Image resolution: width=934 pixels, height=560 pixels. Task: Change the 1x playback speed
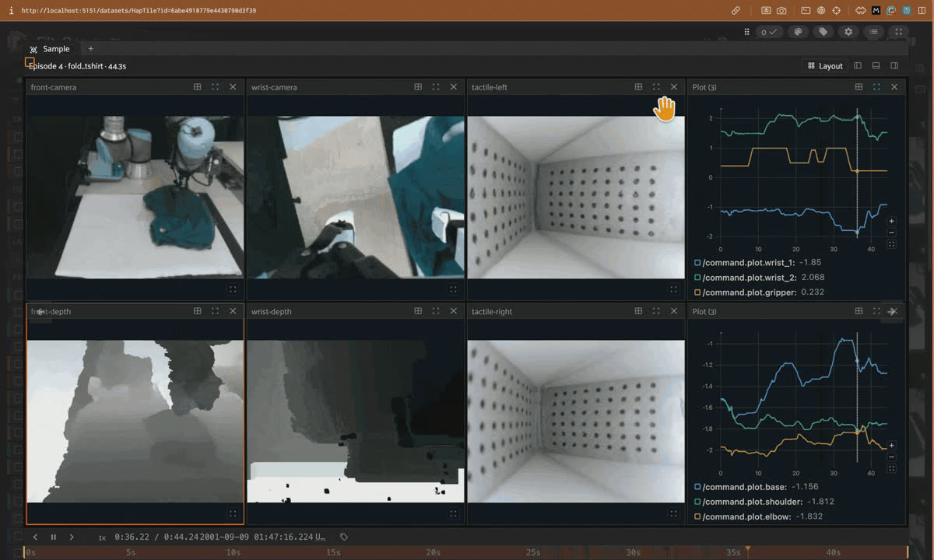[102, 537]
